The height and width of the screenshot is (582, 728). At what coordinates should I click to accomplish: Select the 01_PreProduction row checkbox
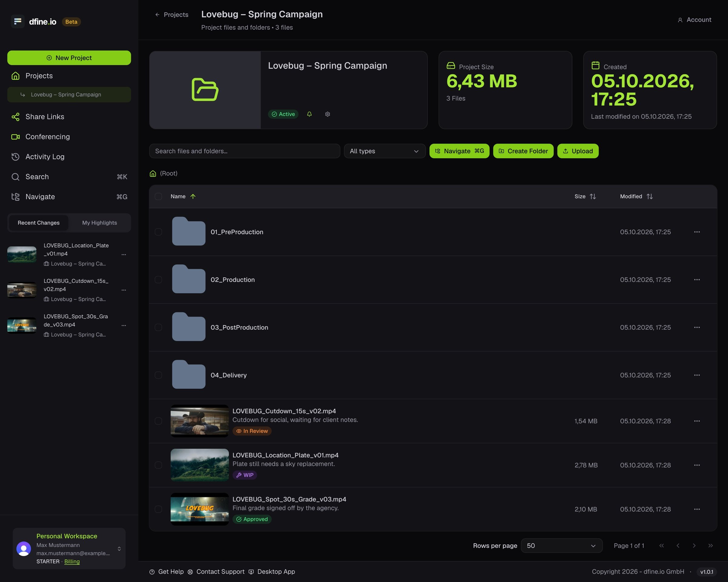(158, 232)
